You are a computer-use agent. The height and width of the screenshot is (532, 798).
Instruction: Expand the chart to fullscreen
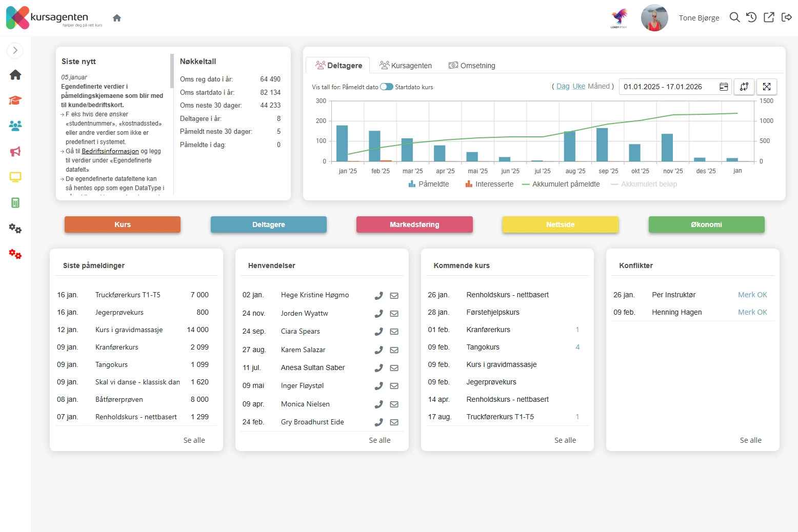coord(767,87)
